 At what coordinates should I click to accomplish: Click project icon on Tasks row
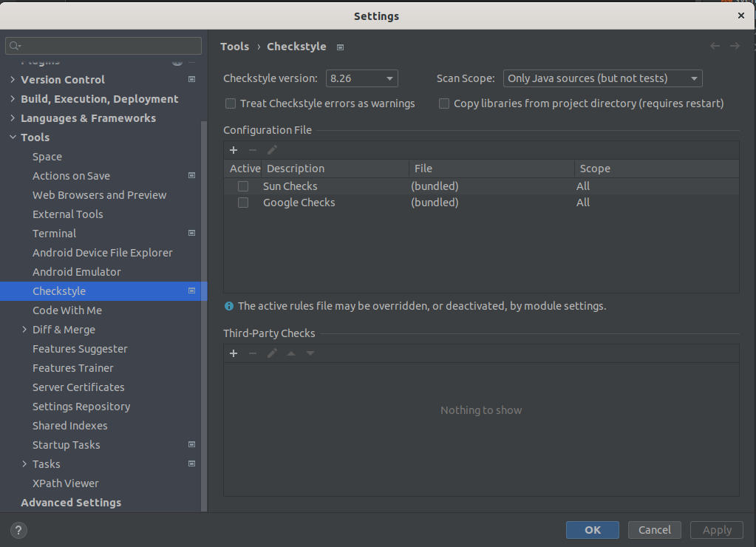pyautogui.click(x=192, y=463)
